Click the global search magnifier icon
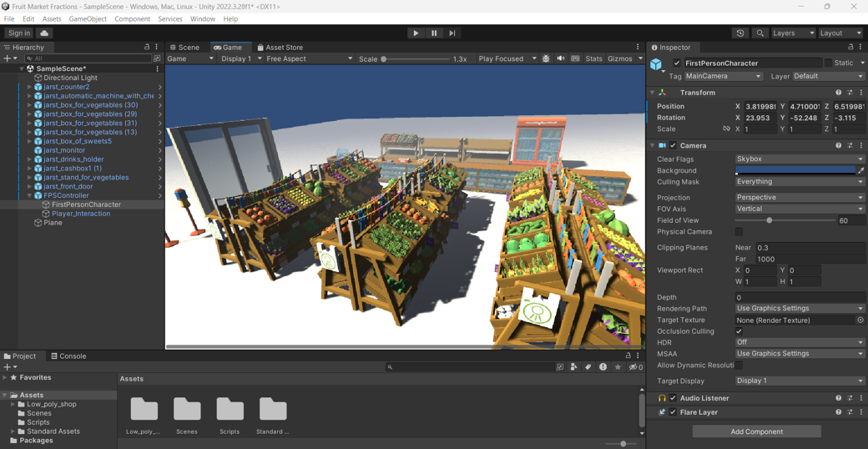Image resolution: width=868 pixels, height=449 pixels. [x=759, y=33]
